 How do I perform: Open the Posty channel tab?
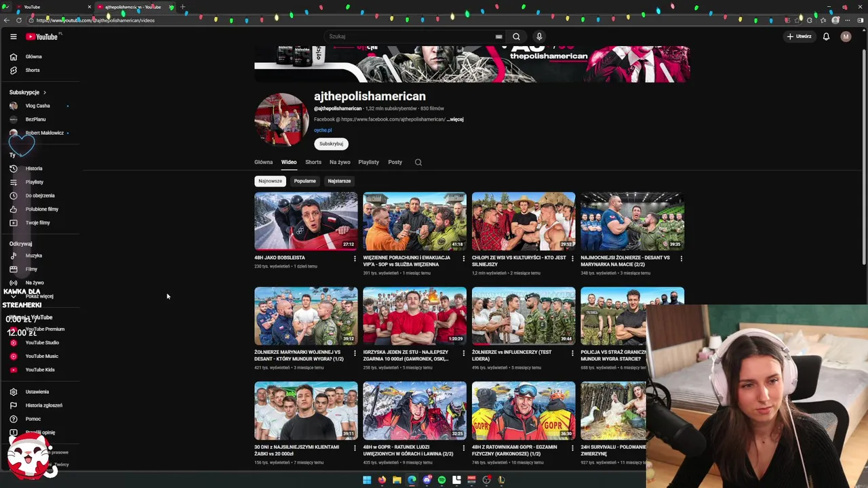point(395,162)
